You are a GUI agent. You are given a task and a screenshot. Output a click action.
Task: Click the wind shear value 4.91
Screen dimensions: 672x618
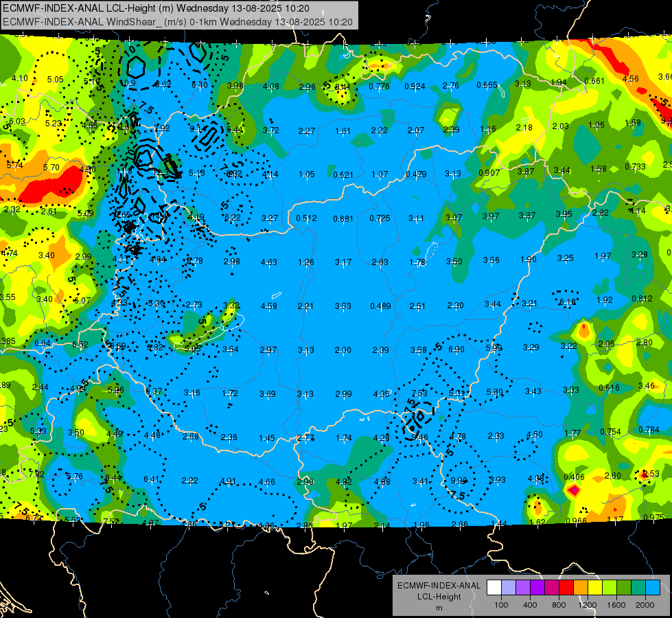[x=228, y=481]
